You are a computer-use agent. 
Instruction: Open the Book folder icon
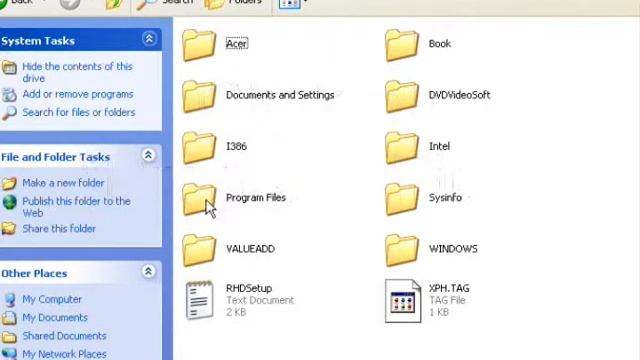(x=402, y=45)
